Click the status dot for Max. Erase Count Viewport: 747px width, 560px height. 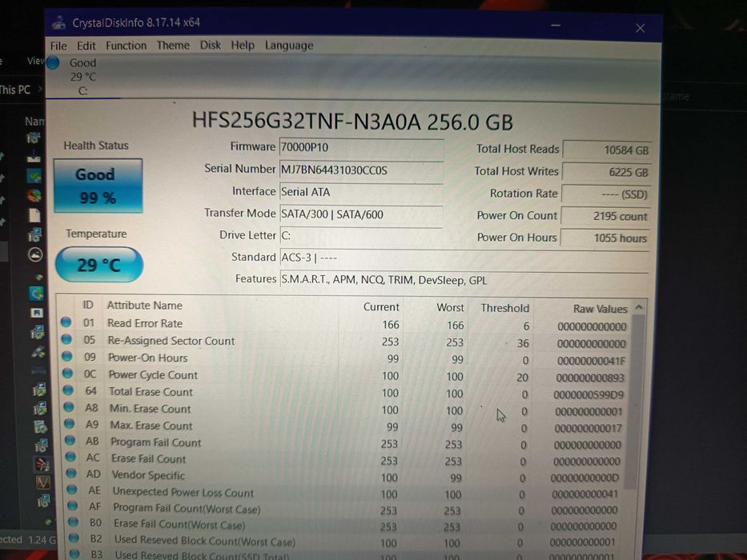70,423
